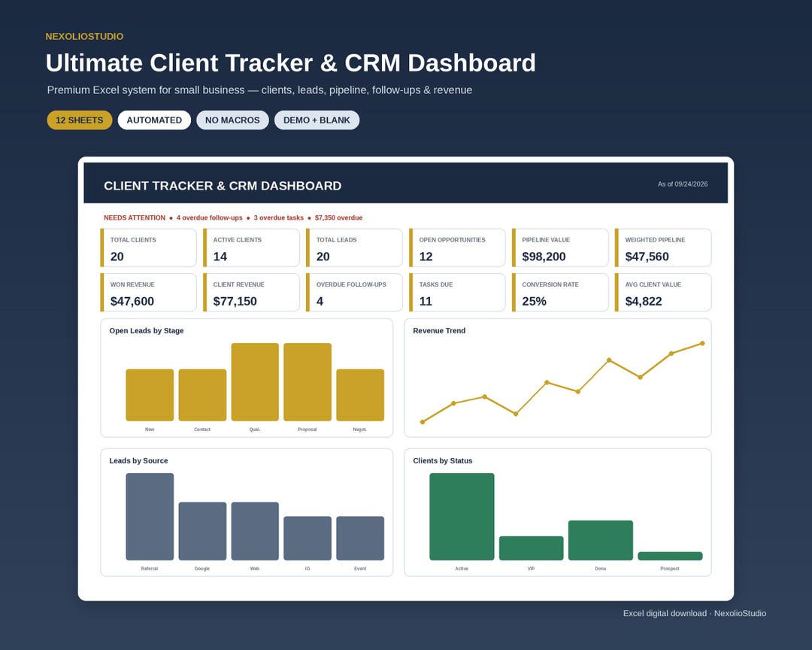Click '3 overdue tasks' alert text
The image size is (812, 650).
click(279, 217)
